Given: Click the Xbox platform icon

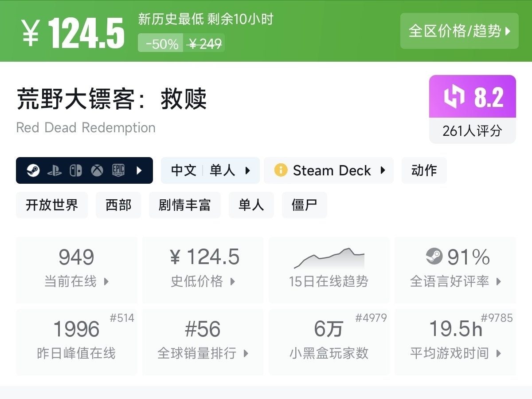Looking at the screenshot, I should point(97,170).
